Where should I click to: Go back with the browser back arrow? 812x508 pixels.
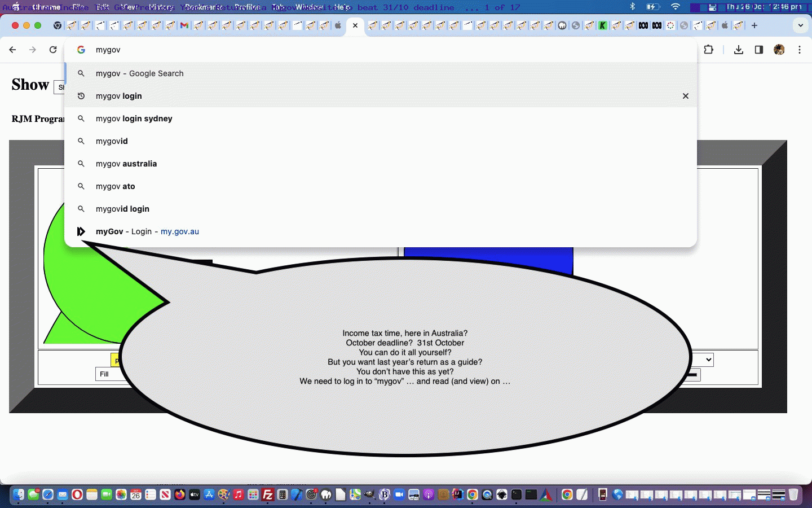click(12, 50)
